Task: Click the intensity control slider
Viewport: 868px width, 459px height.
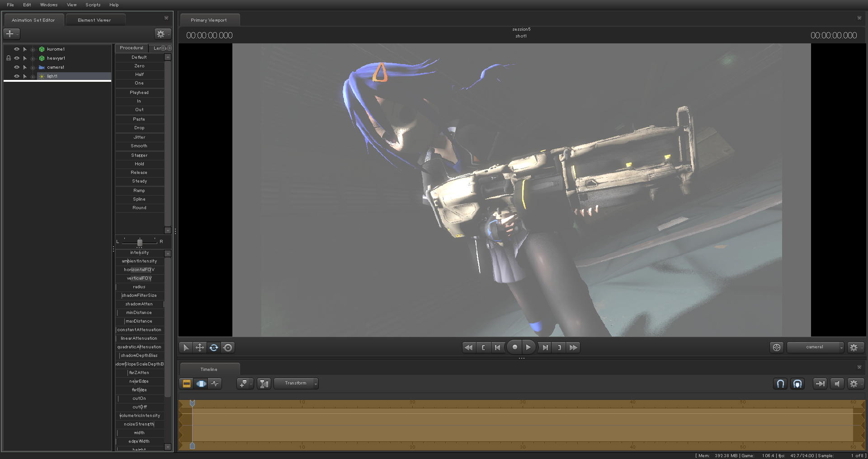Action: click(x=139, y=253)
